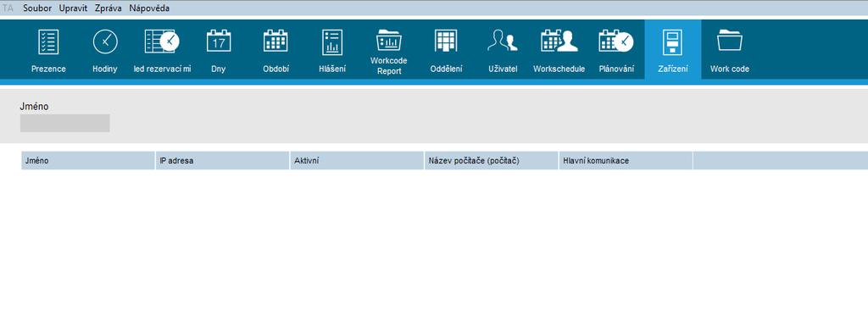Open the Plánování calendar clock icon
Screen dimensions: 868x321
[616, 42]
